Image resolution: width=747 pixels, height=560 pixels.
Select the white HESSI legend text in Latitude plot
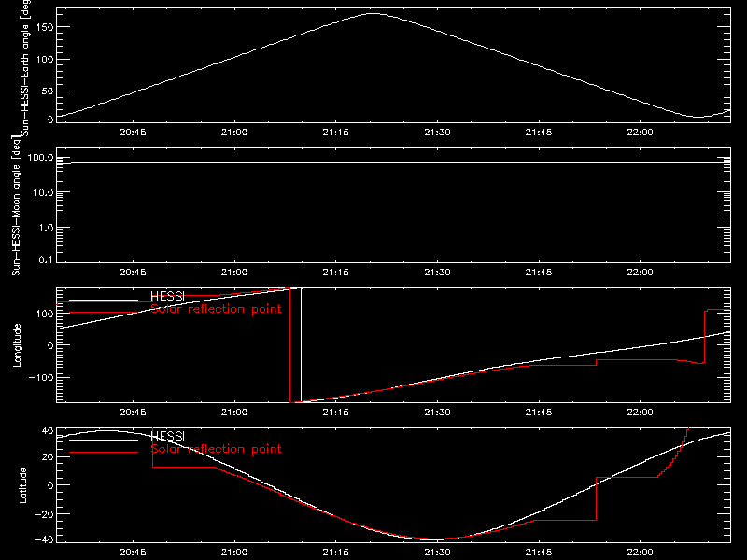(x=167, y=436)
